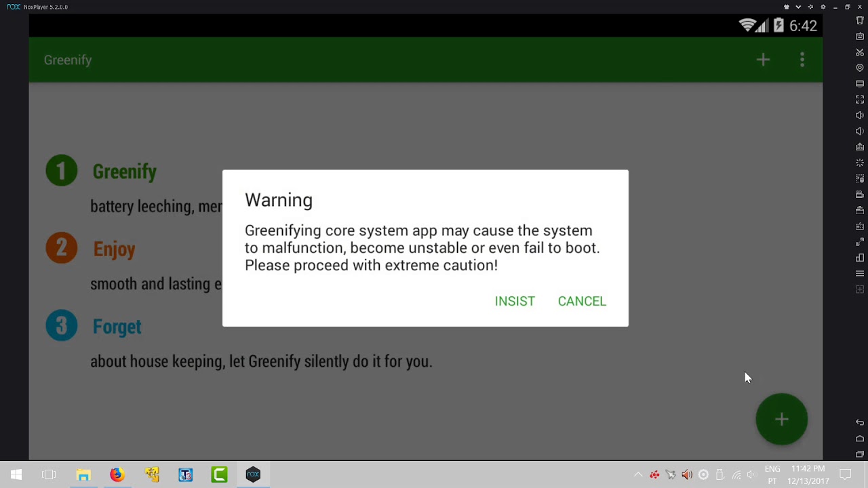Tap Android home button in Nox sidebar

coord(860,439)
